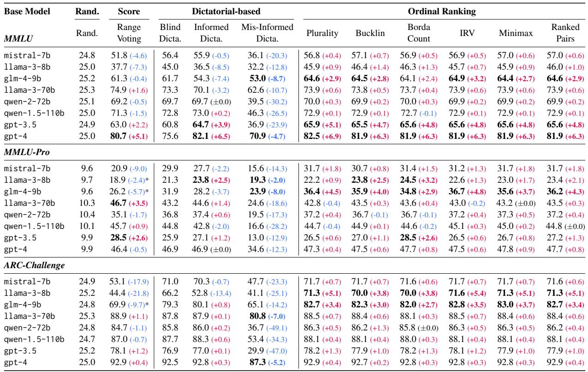This screenshot has height=372, width=588.
Task: Select the 'Plurality' column header
Action: click(x=321, y=33)
